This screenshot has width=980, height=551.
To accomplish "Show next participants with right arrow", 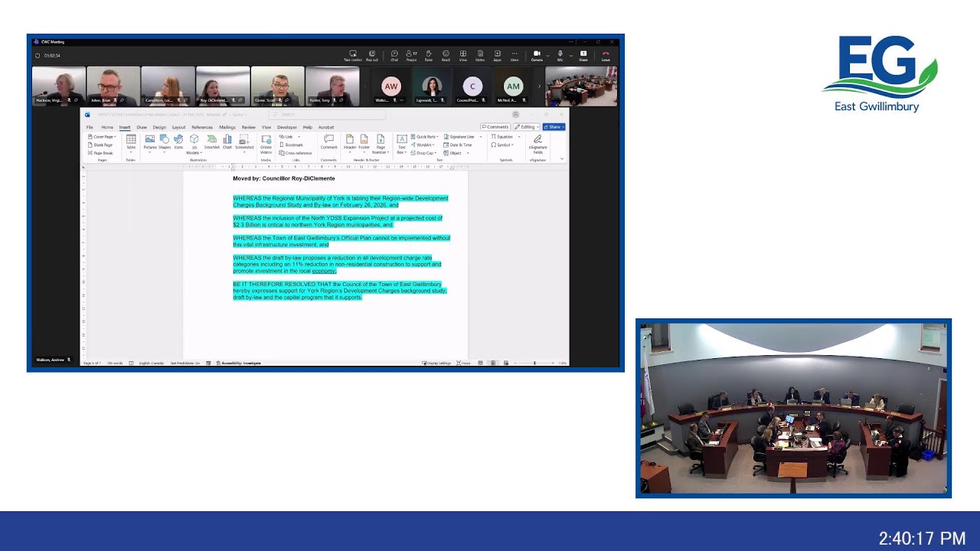I will [539, 86].
